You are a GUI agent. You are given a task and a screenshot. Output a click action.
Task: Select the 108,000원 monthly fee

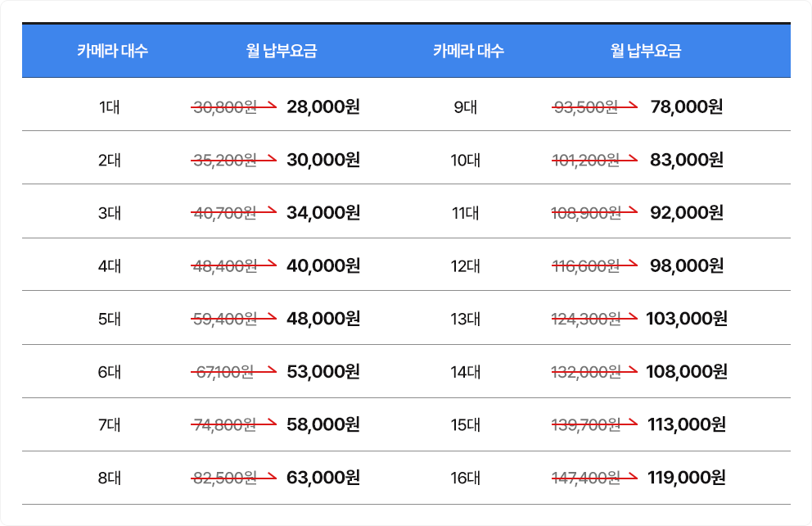687,372
